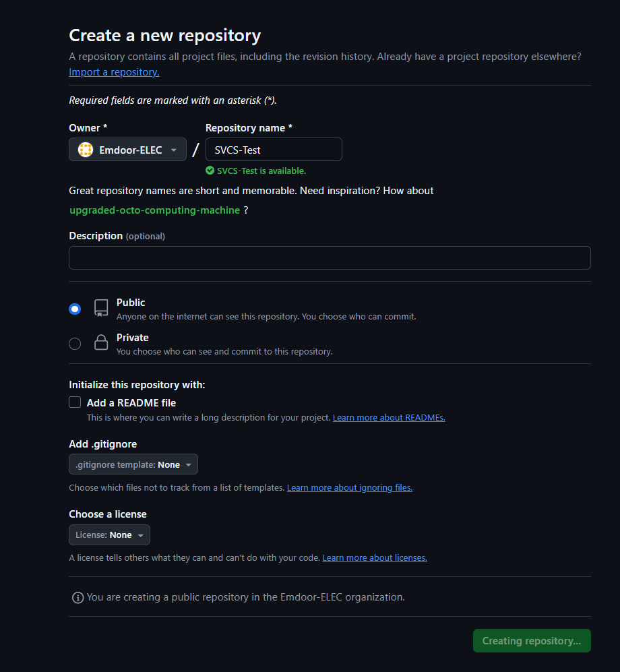The height and width of the screenshot is (672, 620).
Task: Click the info icon beside public repository notice
Action: [x=78, y=597]
